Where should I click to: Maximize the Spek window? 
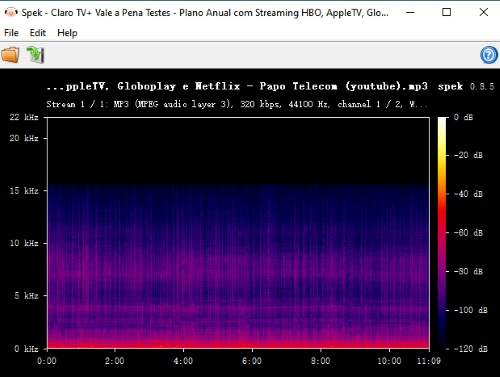446,13
